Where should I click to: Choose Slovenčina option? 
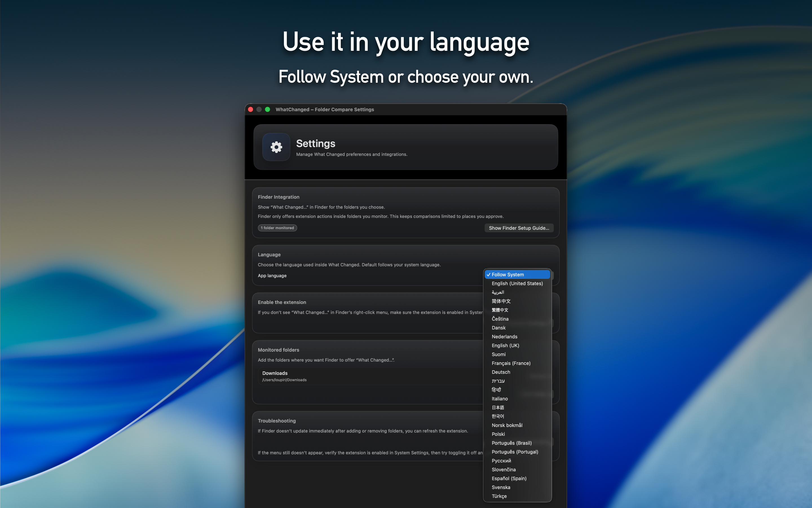click(517, 470)
